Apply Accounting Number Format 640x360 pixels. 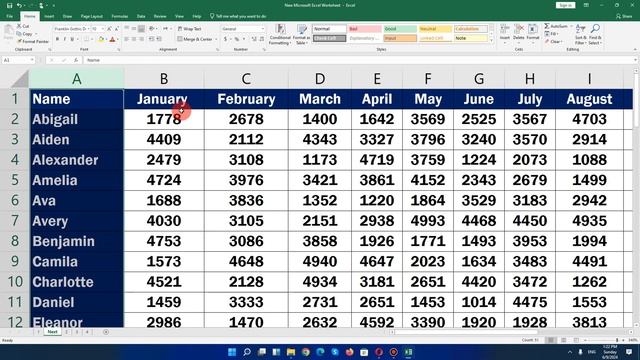click(x=225, y=39)
